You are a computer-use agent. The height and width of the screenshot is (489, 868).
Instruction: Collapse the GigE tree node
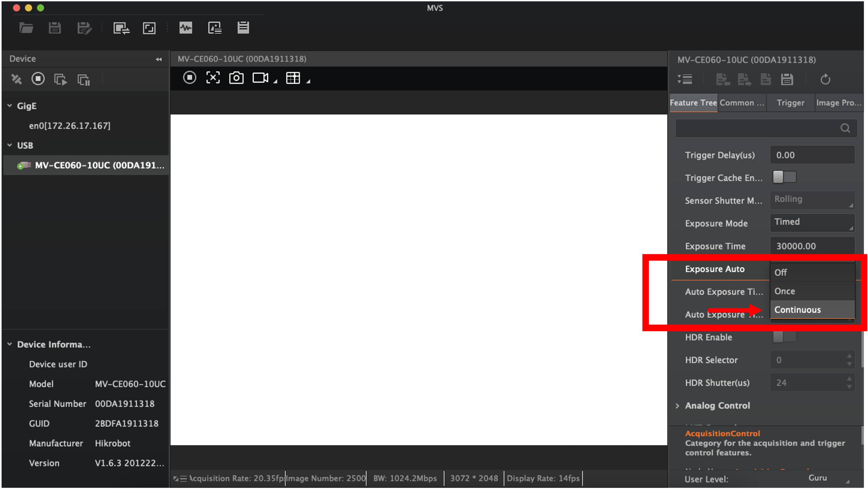pos(10,106)
